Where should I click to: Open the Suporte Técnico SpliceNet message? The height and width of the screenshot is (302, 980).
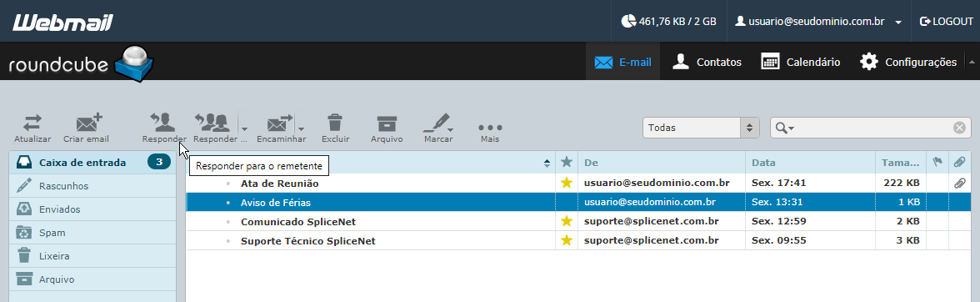(x=308, y=241)
